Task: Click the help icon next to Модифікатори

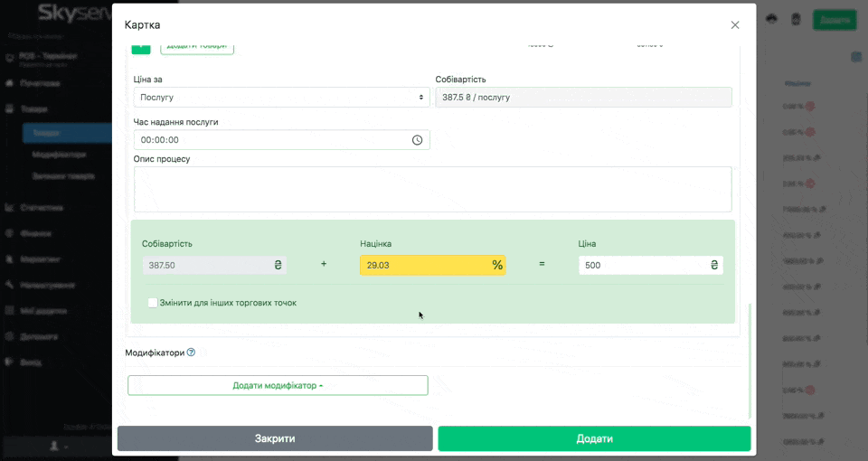Action: tap(191, 353)
